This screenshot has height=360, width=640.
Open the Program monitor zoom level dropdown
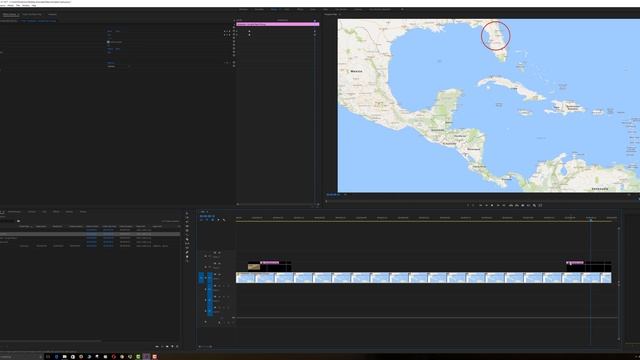(x=346, y=194)
